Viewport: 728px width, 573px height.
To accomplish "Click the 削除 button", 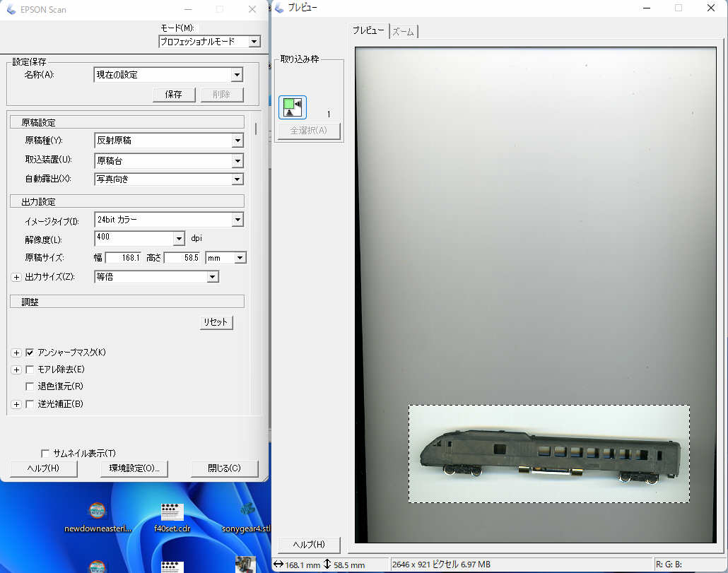I will coord(222,95).
